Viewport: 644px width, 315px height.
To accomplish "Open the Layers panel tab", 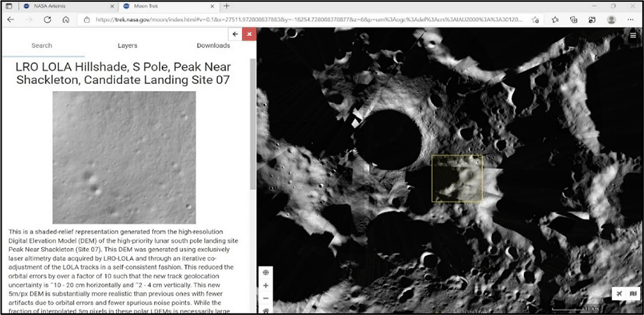I will (x=128, y=46).
